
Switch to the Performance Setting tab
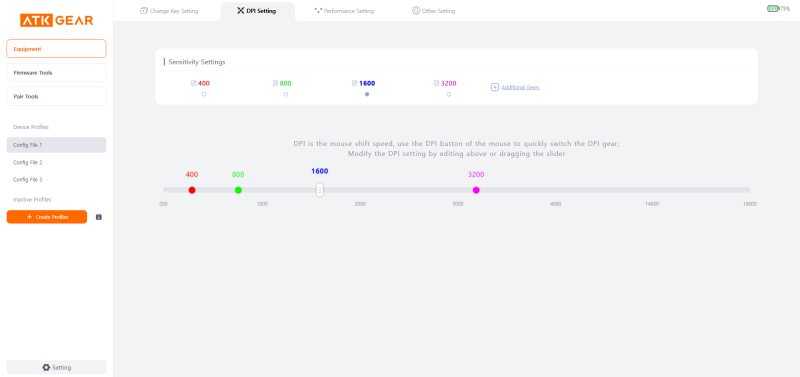pos(344,11)
